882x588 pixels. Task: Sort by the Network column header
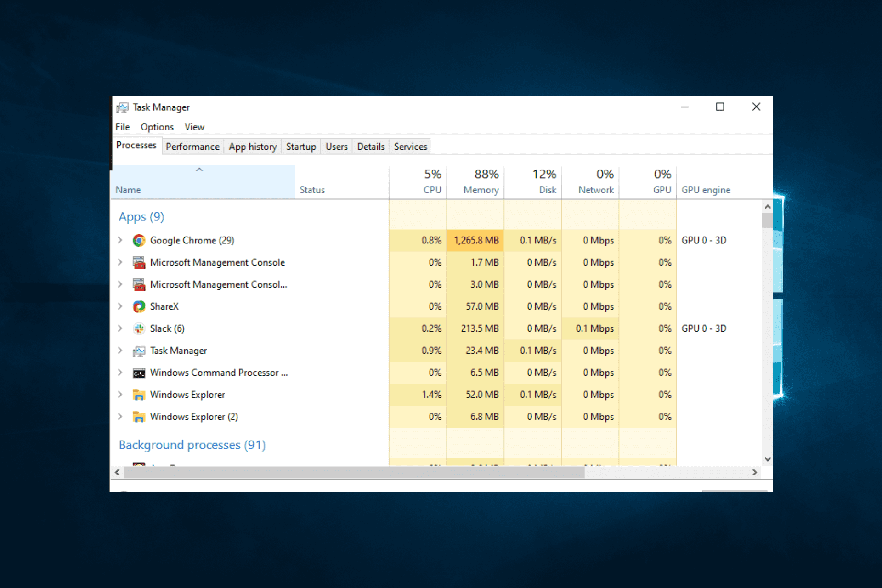590,182
